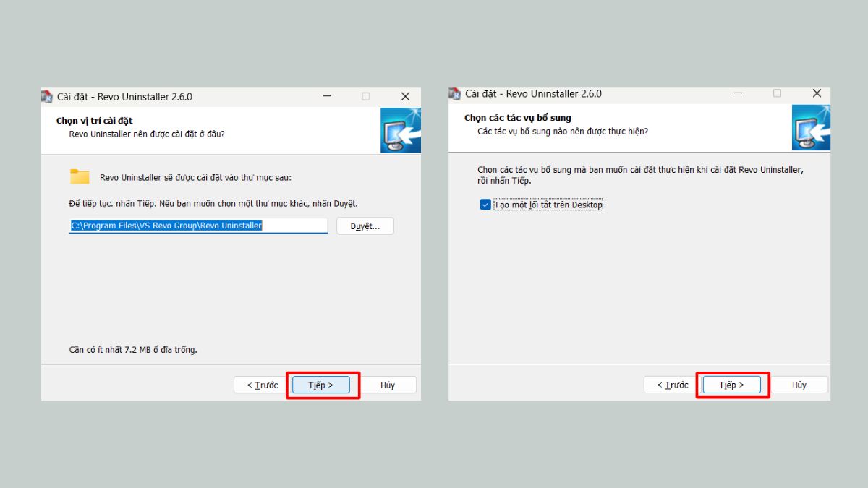This screenshot has height=488, width=868.
Task: Close the install location dialog
Action: [x=405, y=96]
